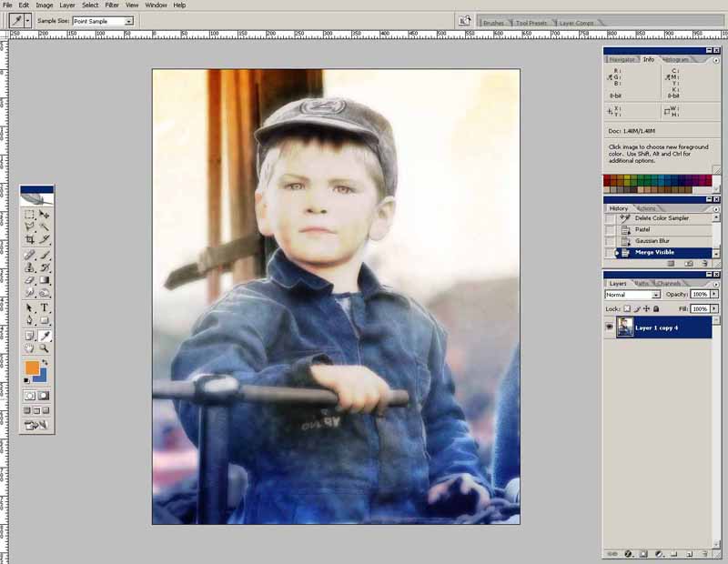The image size is (728, 564).
Task: Open the tool preset picker arrow
Action: [27, 21]
